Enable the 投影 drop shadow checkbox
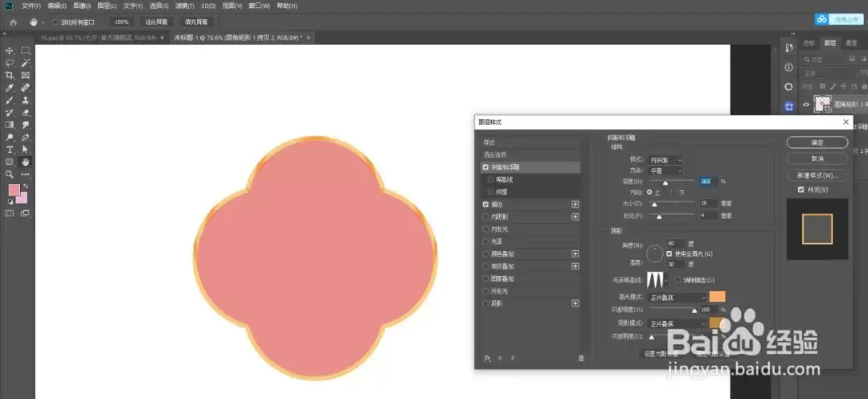This screenshot has width=868, height=399. tap(485, 303)
